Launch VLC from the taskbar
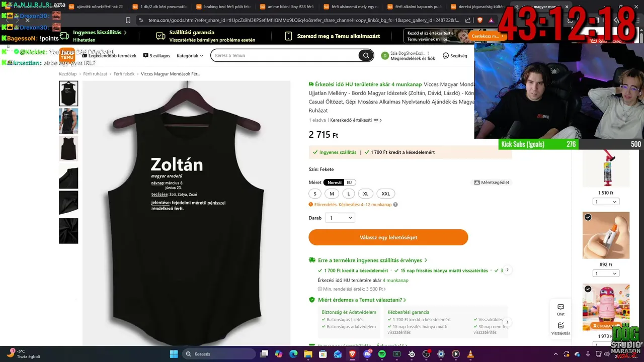 click(471, 354)
